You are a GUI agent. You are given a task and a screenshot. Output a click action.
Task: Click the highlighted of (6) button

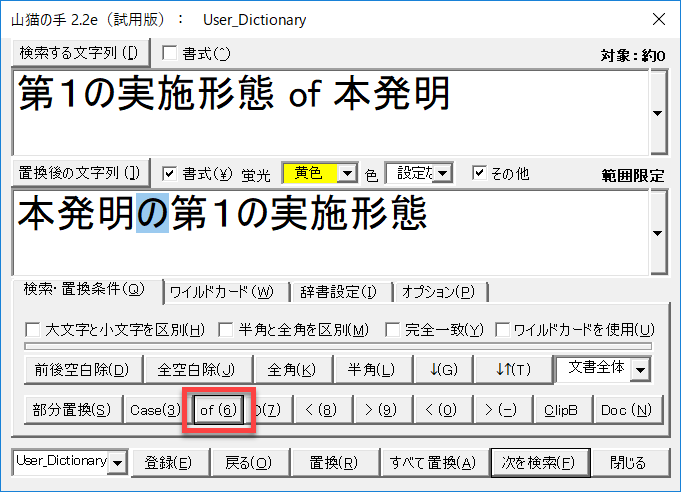point(218,410)
